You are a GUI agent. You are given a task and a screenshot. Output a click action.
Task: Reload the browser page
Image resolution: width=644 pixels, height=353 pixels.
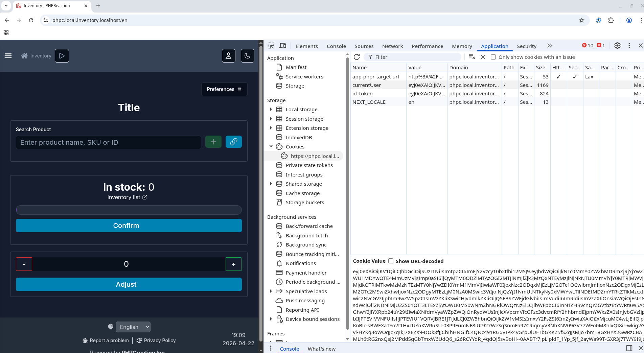(31, 20)
